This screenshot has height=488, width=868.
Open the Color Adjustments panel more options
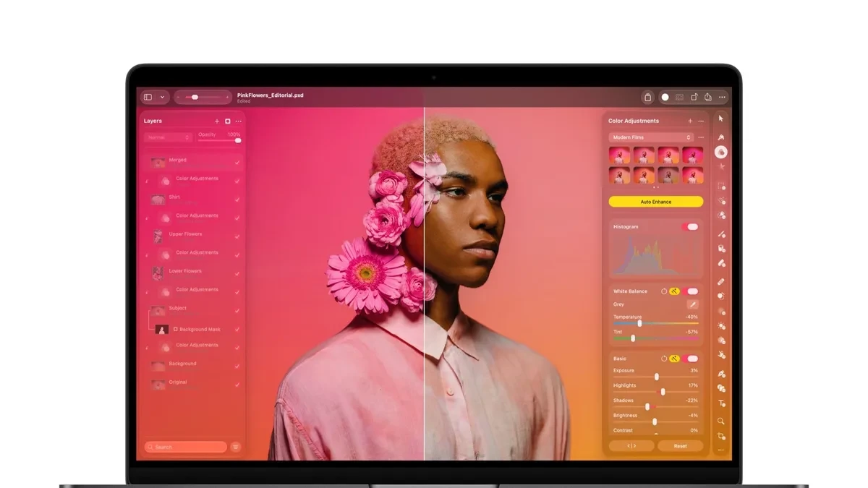[701, 121]
